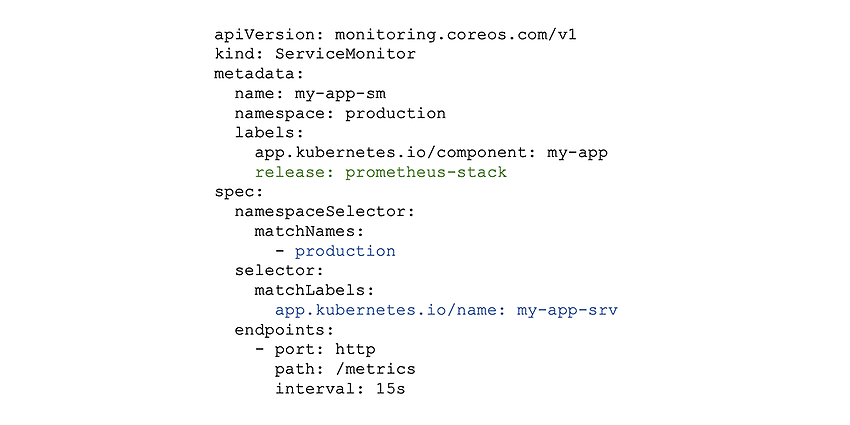Click the namespace: production line

tap(340, 114)
